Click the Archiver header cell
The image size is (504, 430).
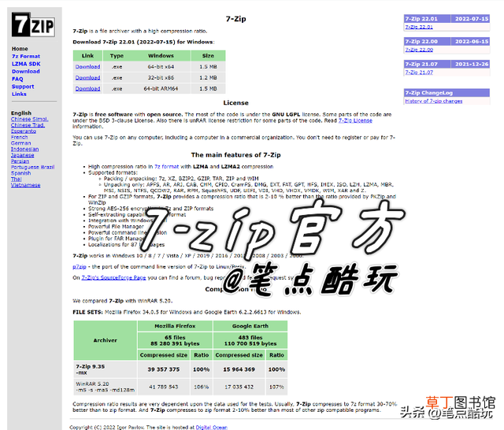click(105, 340)
